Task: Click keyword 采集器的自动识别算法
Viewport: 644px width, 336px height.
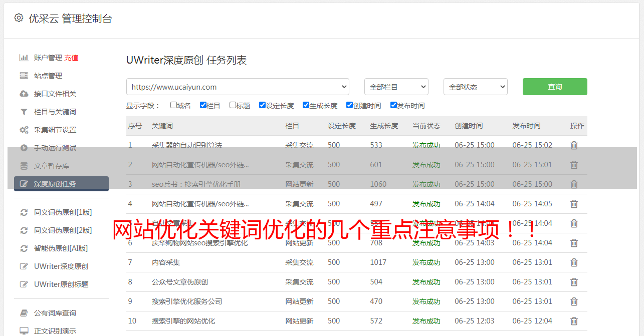Action: click(x=187, y=145)
